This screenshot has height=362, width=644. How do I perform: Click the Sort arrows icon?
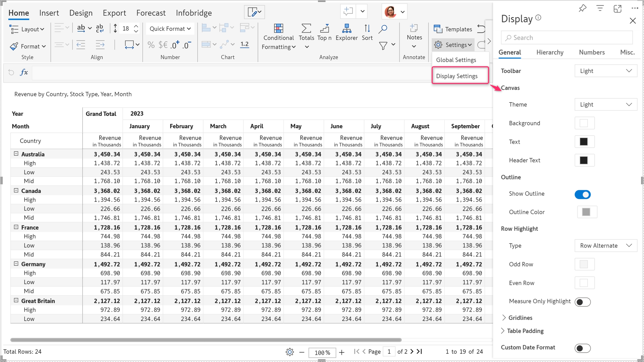click(x=367, y=29)
